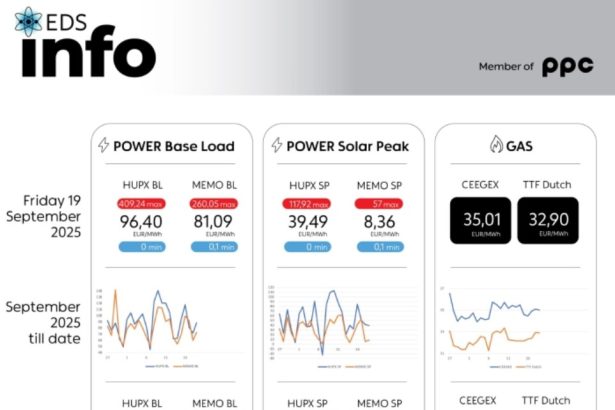Screen dimensions: 615x410
Task: Click the Member of text in header
Action: click(506, 67)
